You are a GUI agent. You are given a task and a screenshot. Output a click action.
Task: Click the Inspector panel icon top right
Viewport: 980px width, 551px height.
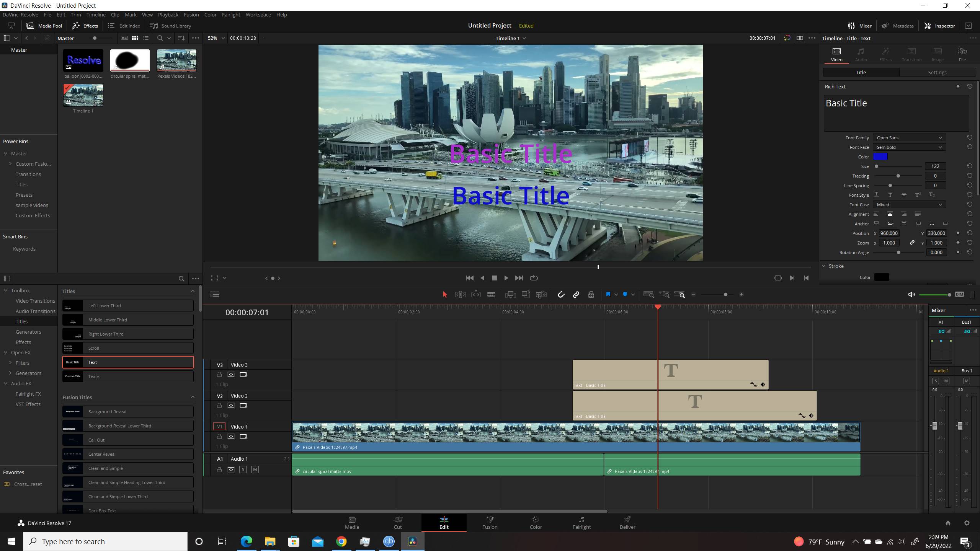pos(928,26)
